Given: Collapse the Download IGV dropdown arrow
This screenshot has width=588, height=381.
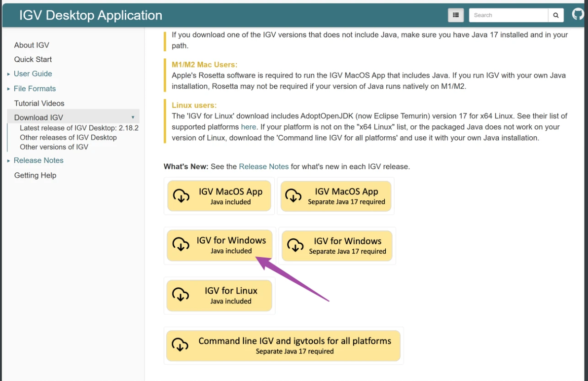Looking at the screenshot, I should click(133, 117).
